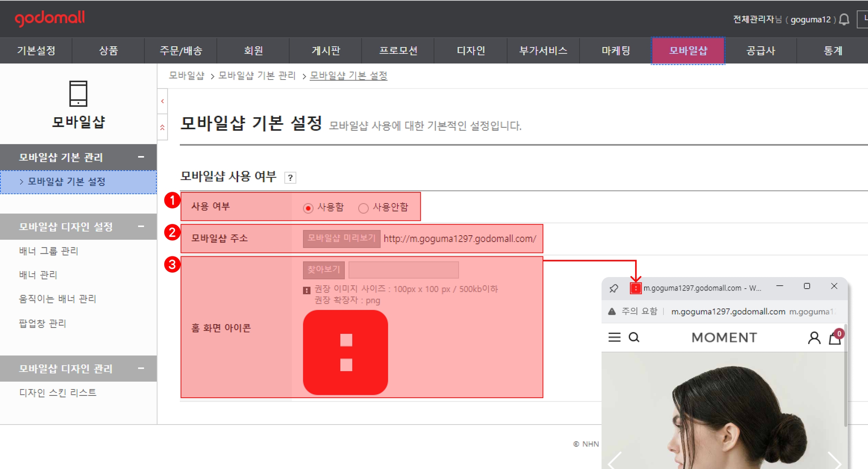Collapse the 모바일샵 디자인 관리 section

coord(141,368)
